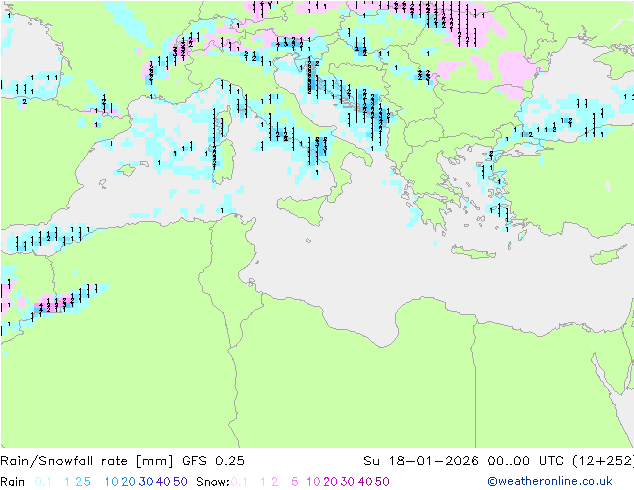Pick the snow legend value 5
Viewport: 634px width, 490px height.
pos(295,482)
